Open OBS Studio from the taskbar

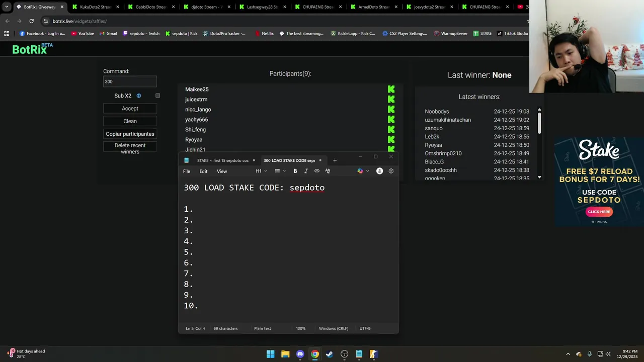click(344, 354)
